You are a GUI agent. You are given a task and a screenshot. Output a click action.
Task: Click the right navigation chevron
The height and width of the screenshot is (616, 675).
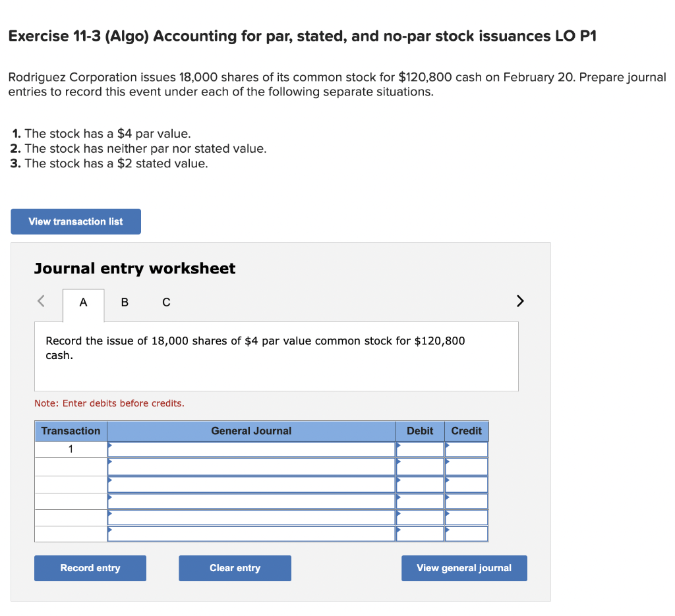(519, 301)
